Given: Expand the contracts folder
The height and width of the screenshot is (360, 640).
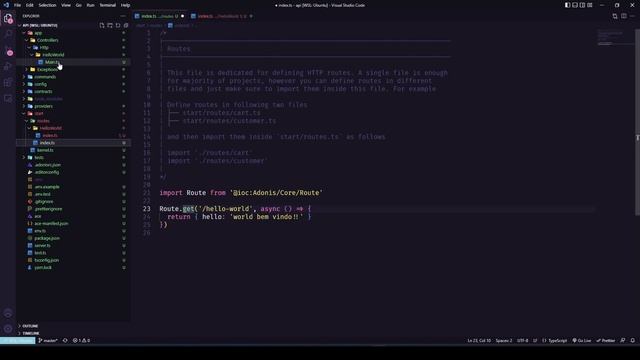Looking at the screenshot, I should [x=43, y=91].
